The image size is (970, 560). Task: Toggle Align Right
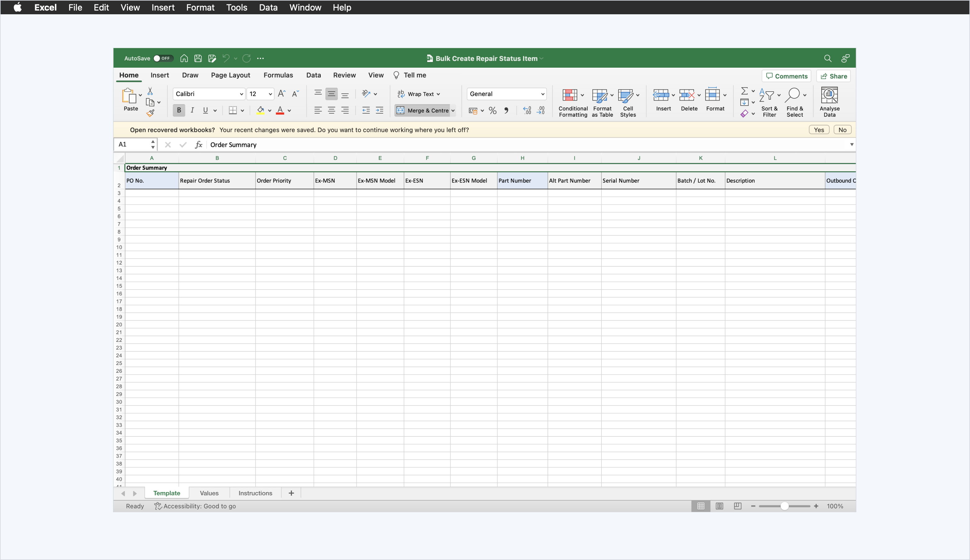coord(345,111)
